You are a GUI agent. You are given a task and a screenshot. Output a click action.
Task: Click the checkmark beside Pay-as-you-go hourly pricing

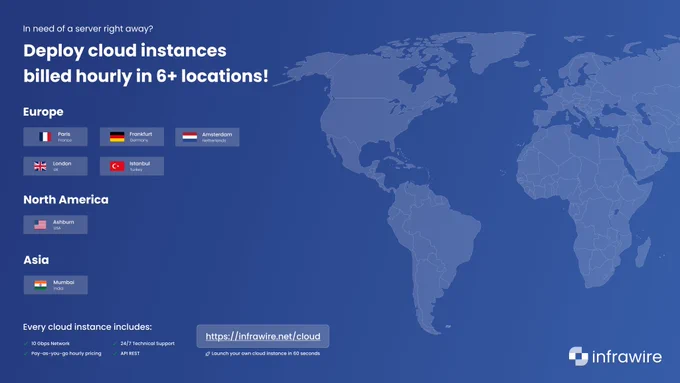(x=26, y=354)
